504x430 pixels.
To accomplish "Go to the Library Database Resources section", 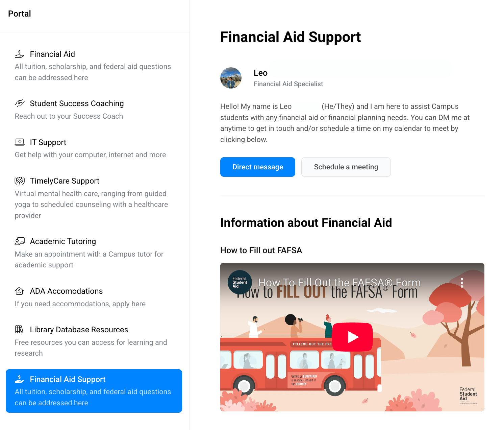I will (x=94, y=341).
